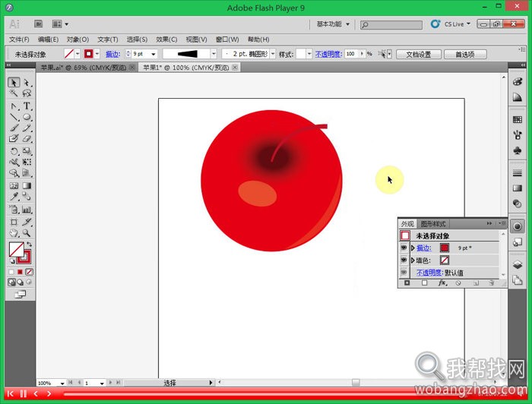Open the 样式 style dropdown
Image resolution: width=532 pixels, height=404 pixels.
click(309, 54)
